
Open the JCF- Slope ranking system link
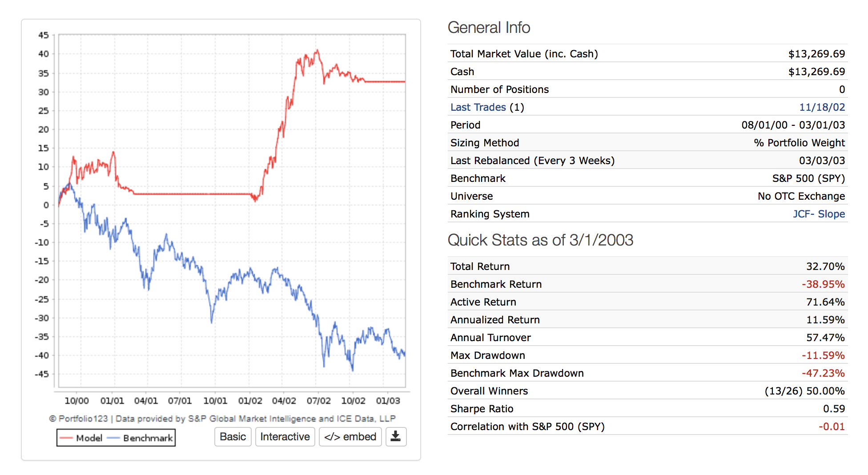(819, 214)
